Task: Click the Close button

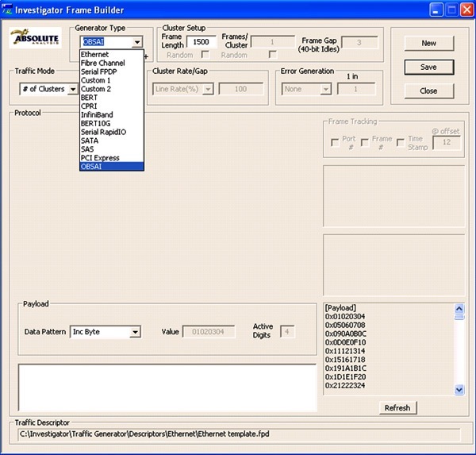Action: coord(429,91)
